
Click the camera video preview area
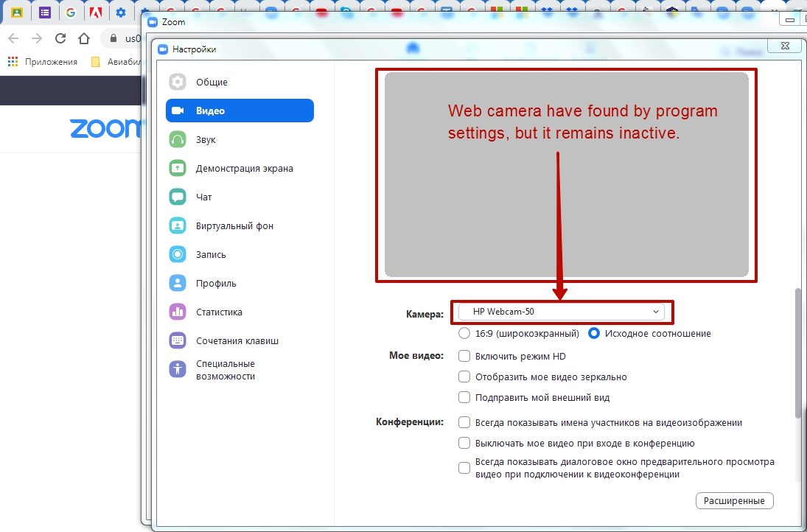pyautogui.click(x=566, y=175)
